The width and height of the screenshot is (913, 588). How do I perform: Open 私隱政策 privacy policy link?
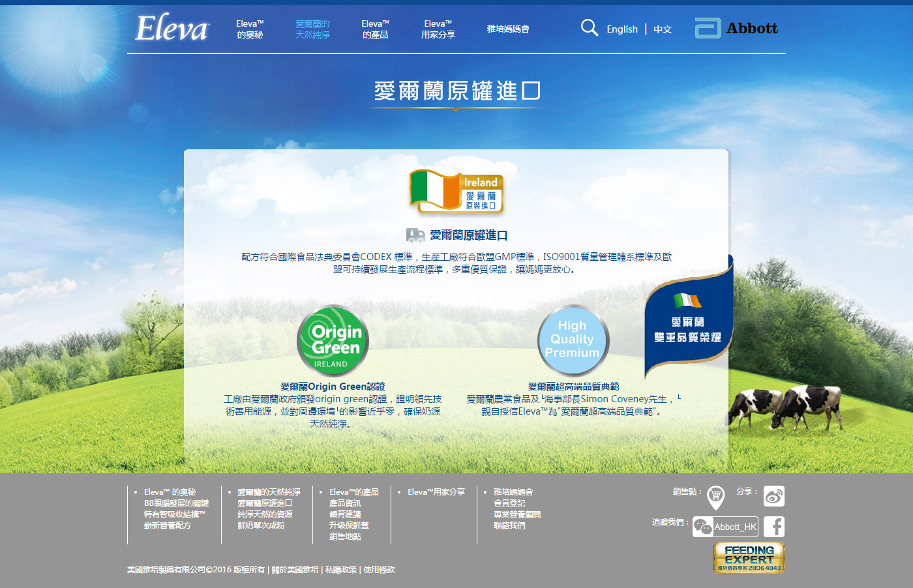341,570
